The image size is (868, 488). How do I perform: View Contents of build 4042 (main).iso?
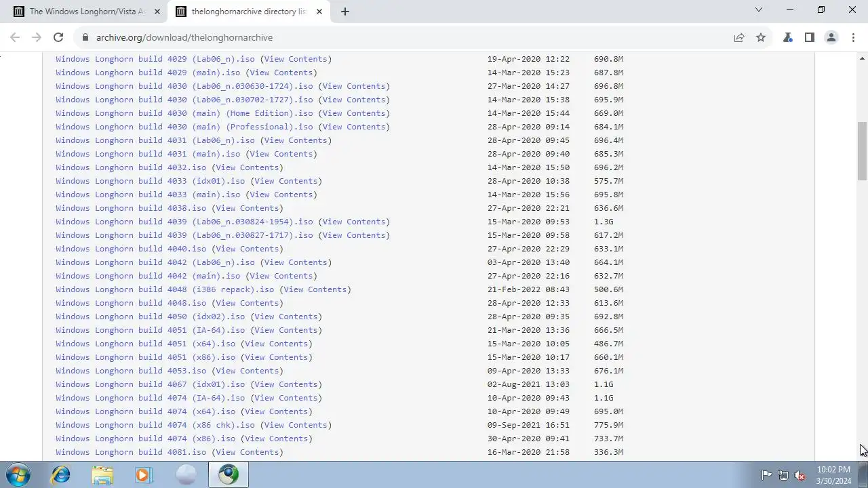point(281,276)
